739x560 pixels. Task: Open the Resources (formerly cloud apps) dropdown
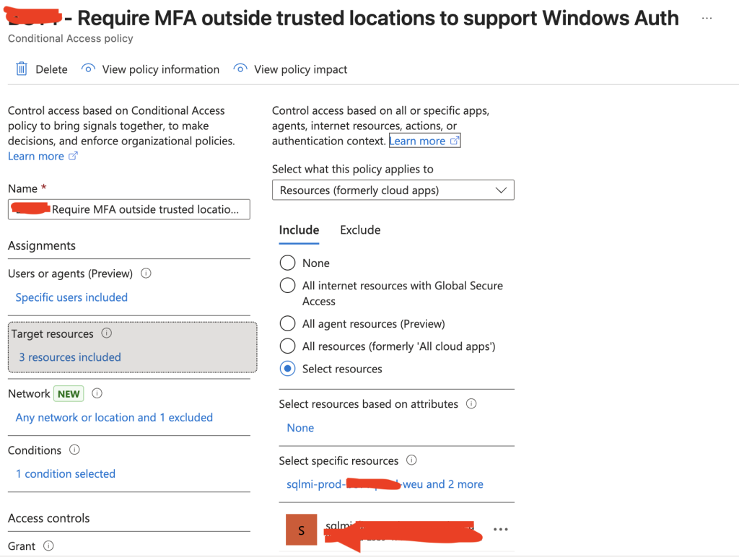[393, 191]
